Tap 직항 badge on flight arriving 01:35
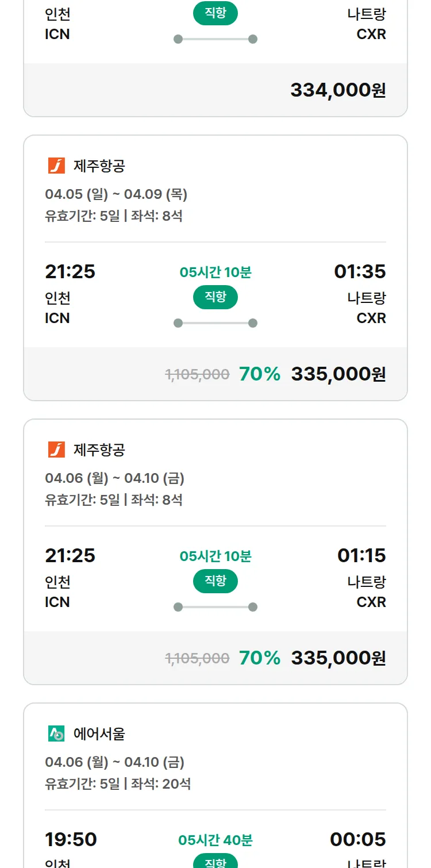431x868 pixels. point(215,297)
